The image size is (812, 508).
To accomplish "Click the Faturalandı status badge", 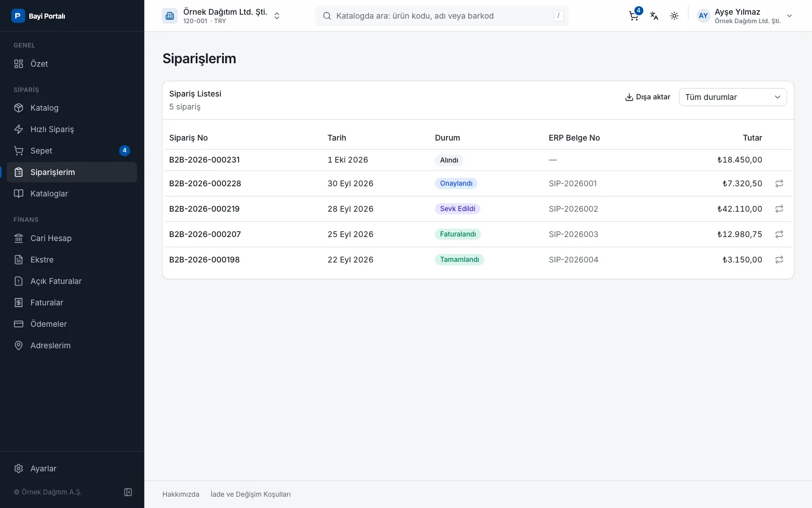I will coord(458,234).
